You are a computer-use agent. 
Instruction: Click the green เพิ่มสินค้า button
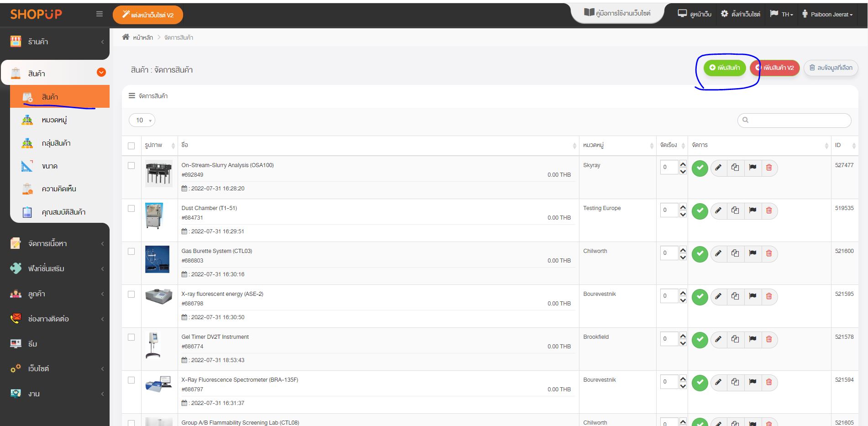[x=725, y=68]
